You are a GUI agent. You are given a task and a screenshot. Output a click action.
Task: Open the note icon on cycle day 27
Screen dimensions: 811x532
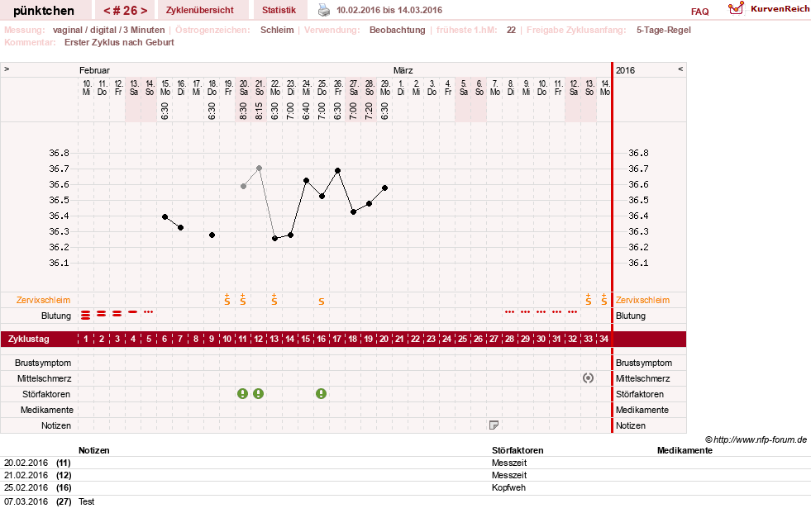click(494, 425)
